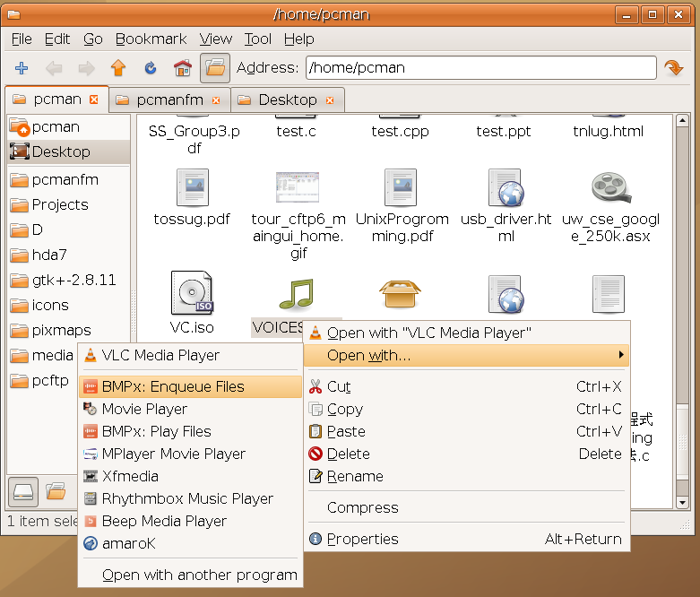Close the pcmanfm tab
700x597 pixels.
pyautogui.click(x=216, y=100)
